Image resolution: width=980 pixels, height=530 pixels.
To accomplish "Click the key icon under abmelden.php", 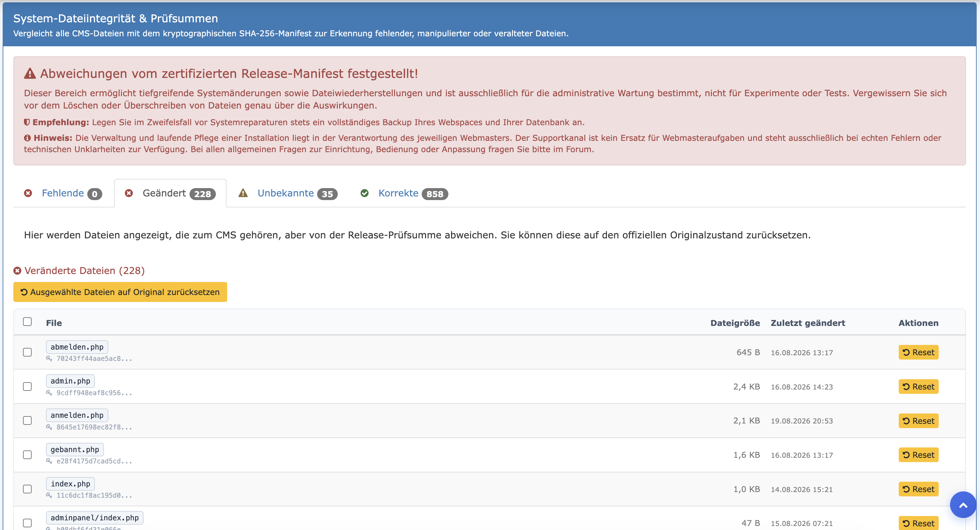I will [x=49, y=358].
